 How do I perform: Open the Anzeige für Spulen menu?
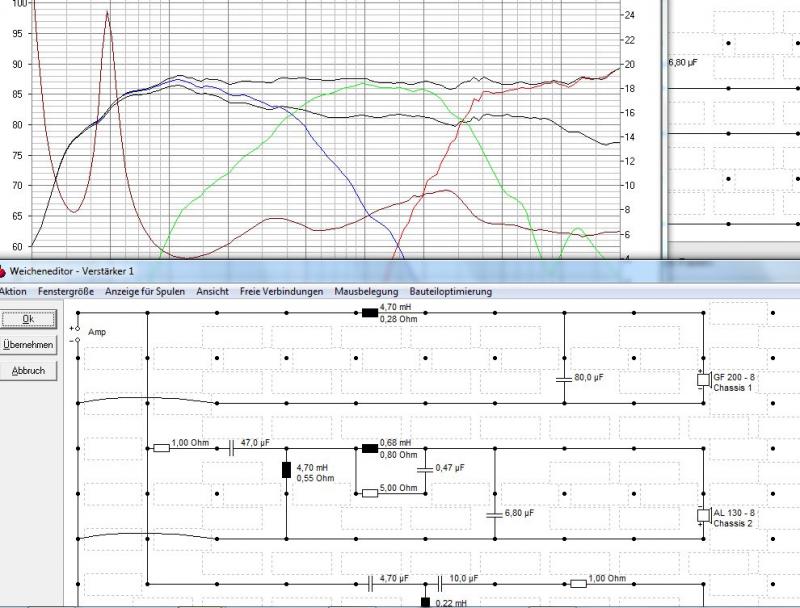click(145, 292)
